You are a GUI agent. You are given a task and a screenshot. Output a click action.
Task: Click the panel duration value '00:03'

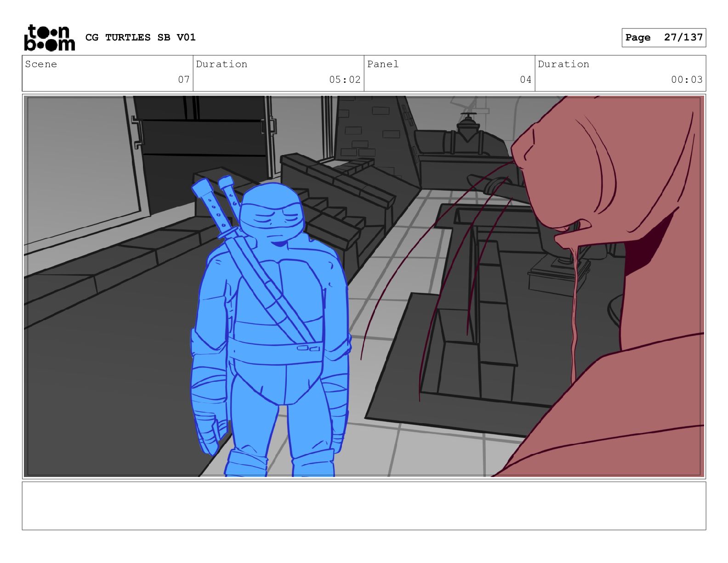pyautogui.click(x=687, y=80)
